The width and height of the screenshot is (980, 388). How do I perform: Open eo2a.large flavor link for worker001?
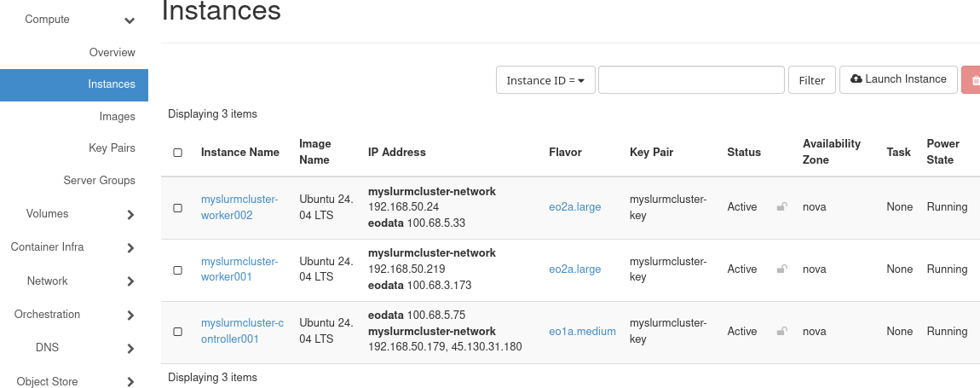coord(575,269)
